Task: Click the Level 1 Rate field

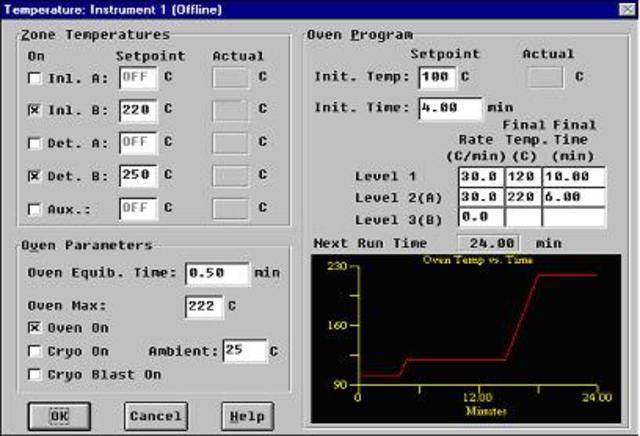Action: tap(478, 177)
